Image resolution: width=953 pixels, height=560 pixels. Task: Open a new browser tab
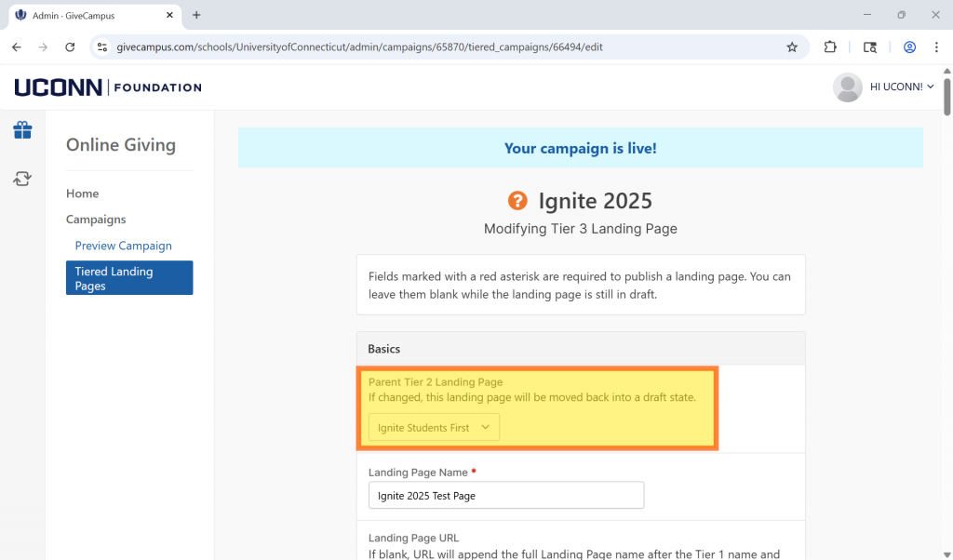(x=196, y=15)
